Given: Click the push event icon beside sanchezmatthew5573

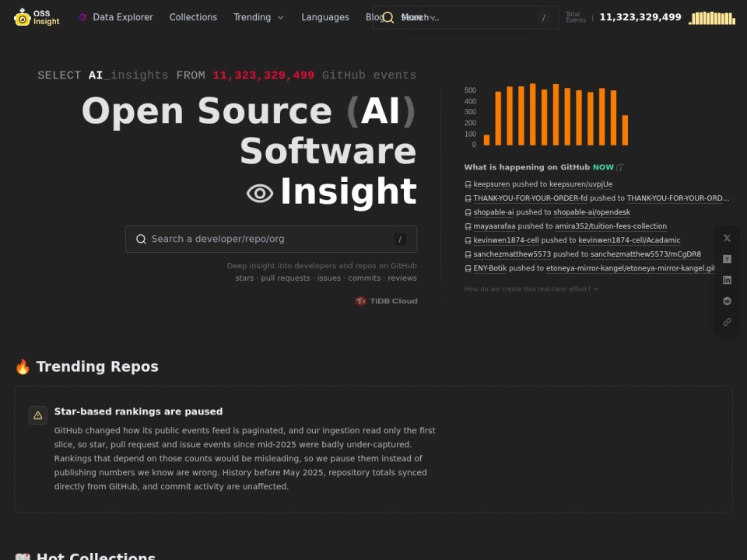Looking at the screenshot, I should [468, 255].
